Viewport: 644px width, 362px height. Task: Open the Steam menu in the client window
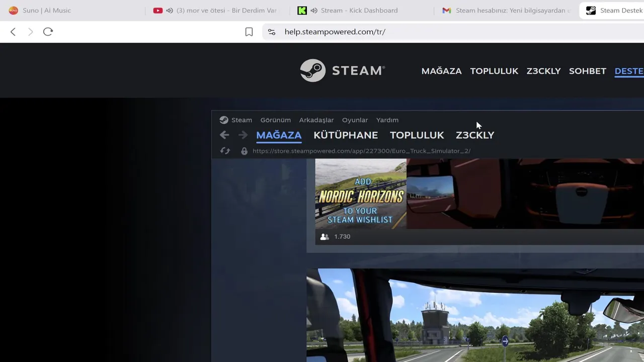click(242, 120)
